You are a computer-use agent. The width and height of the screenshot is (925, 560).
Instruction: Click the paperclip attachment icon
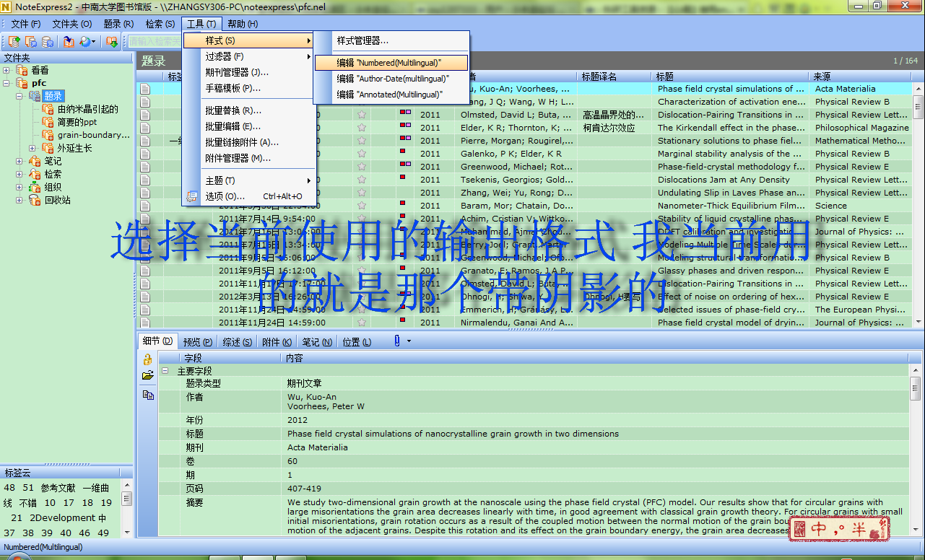pyautogui.click(x=397, y=341)
